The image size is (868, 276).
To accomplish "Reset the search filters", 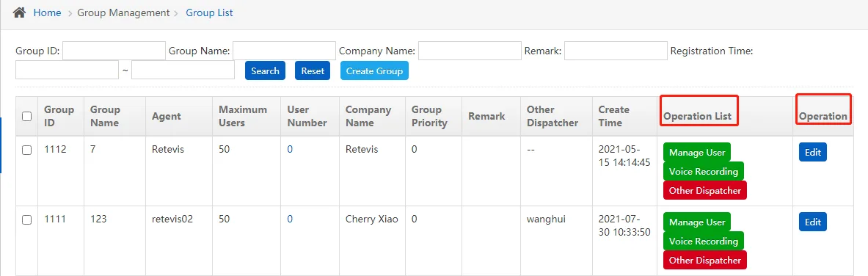I will pyautogui.click(x=313, y=71).
